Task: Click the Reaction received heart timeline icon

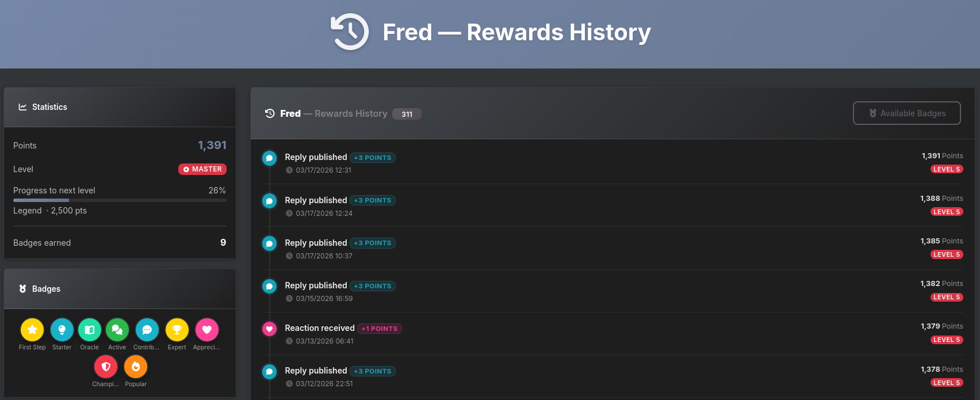Action: pyautogui.click(x=269, y=329)
